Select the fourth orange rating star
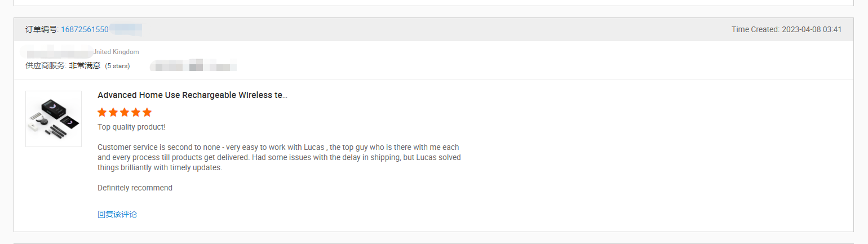Image resolution: width=868 pixels, height=244 pixels. click(136, 112)
